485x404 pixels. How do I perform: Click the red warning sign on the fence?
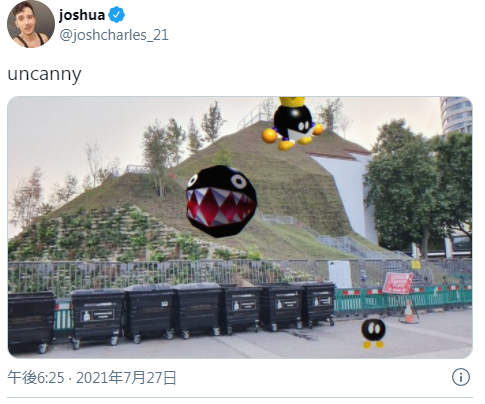coord(397,283)
